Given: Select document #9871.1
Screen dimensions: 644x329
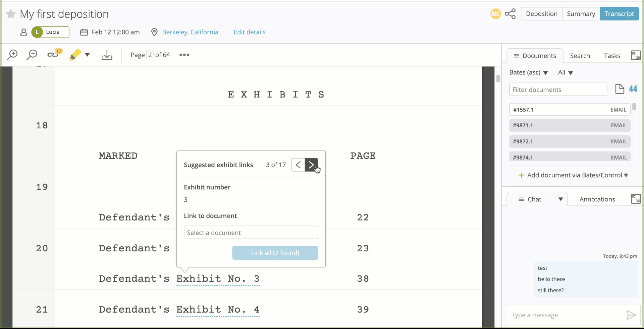Looking at the screenshot, I should point(570,125).
